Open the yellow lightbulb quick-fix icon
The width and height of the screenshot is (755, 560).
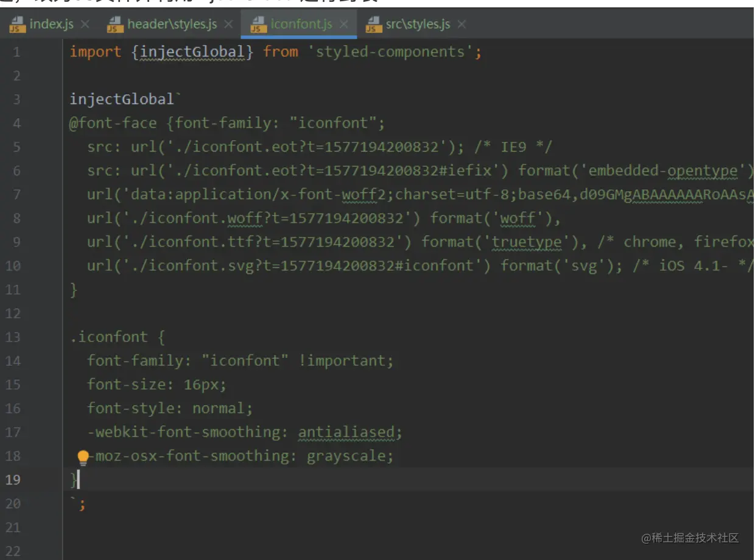point(83,458)
